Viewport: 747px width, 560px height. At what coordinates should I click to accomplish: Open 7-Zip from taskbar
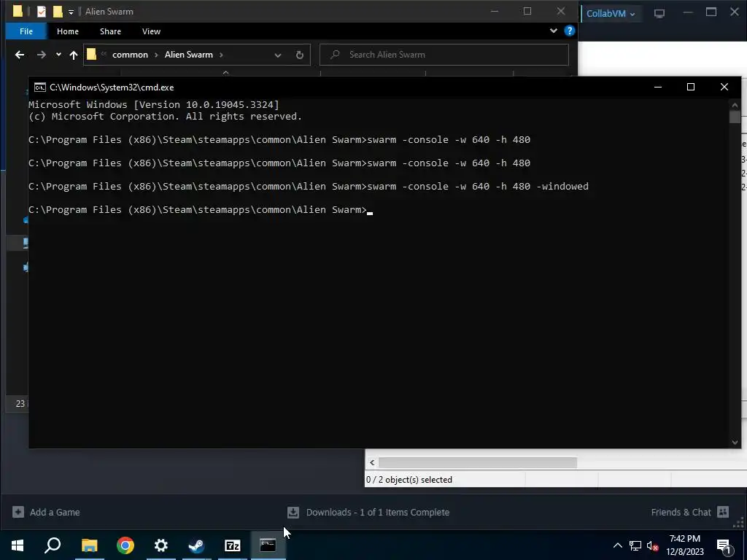[x=233, y=545]
